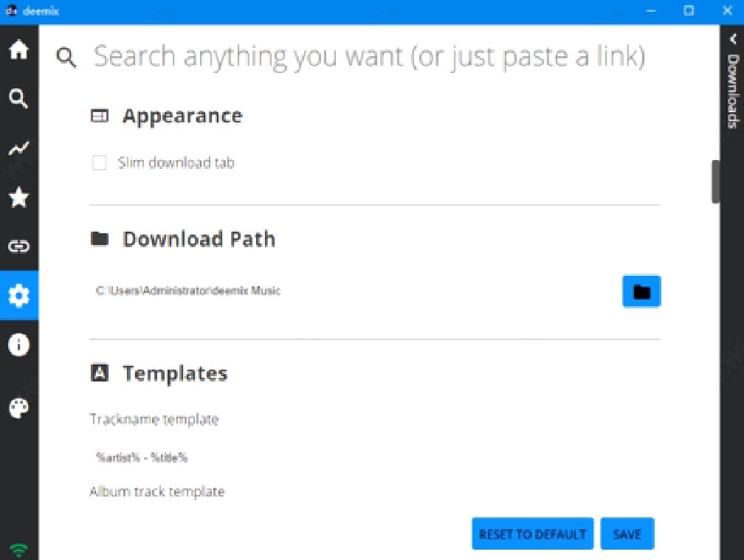The image size is (744, 560).
Task: Open the Link Analyzer sidebar icon
Action: coord(18,246)
